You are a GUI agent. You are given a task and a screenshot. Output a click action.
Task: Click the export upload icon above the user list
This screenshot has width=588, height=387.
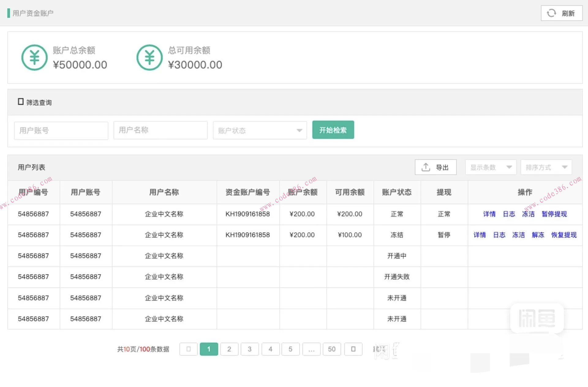[426, 167]
